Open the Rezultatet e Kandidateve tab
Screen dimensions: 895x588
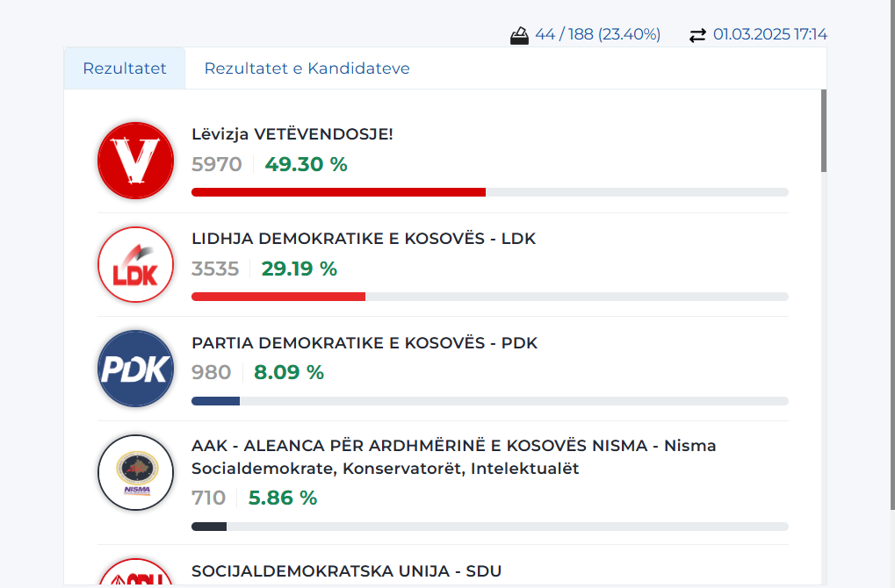(x=307, y=68)
